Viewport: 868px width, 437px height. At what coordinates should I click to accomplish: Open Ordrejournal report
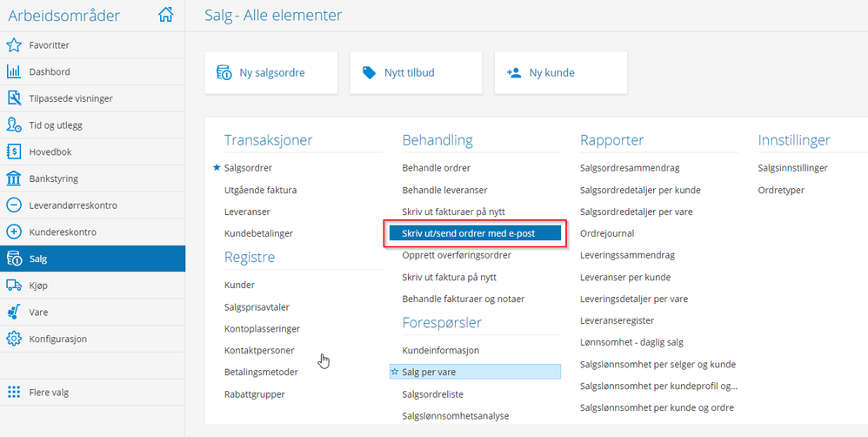607,233
